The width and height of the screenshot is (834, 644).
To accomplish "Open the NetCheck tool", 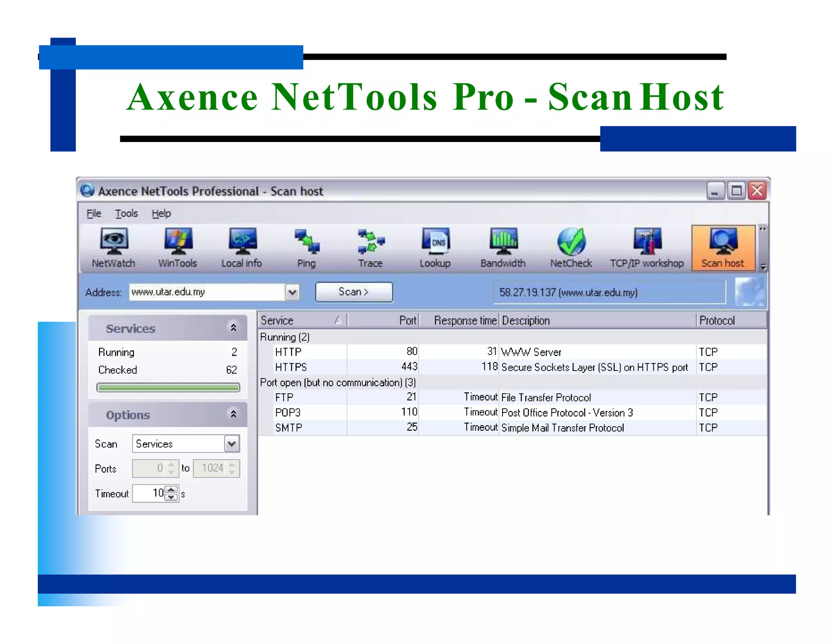I will pyautogui.click(x=571, y=248).
